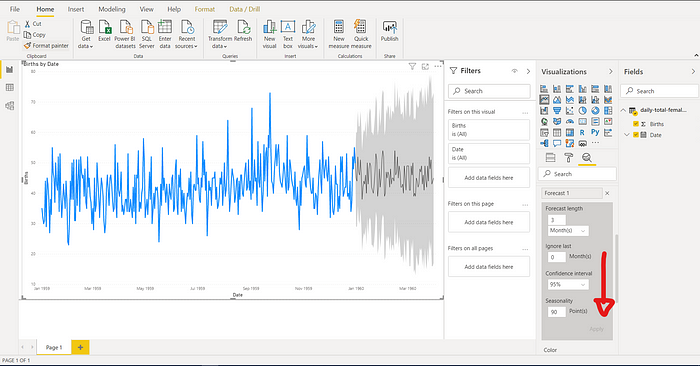Image resolution: width=700 pixels, height=366 pixels.
Task: Open the Format paint roller pane
Action: pos(568,158)
